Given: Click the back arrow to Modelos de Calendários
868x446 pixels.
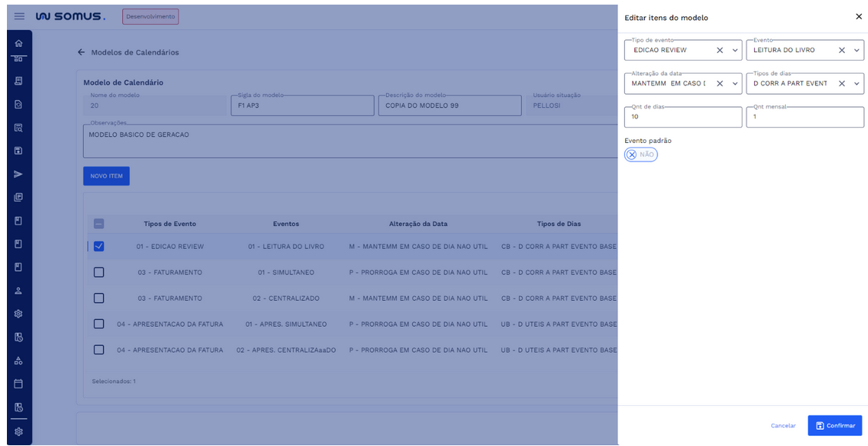Looking at the screenshot, I should click(81, 52).
